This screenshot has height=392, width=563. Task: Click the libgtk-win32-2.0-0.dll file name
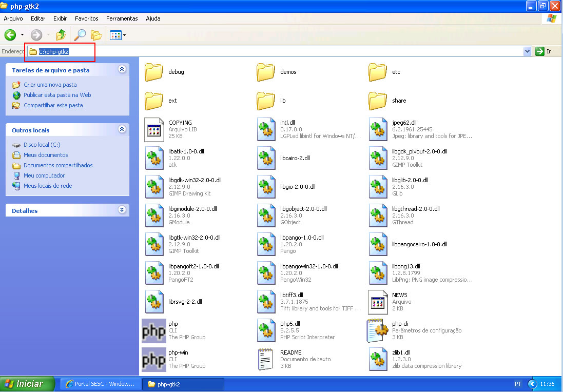pyautogui.click(x=194, y=237)
